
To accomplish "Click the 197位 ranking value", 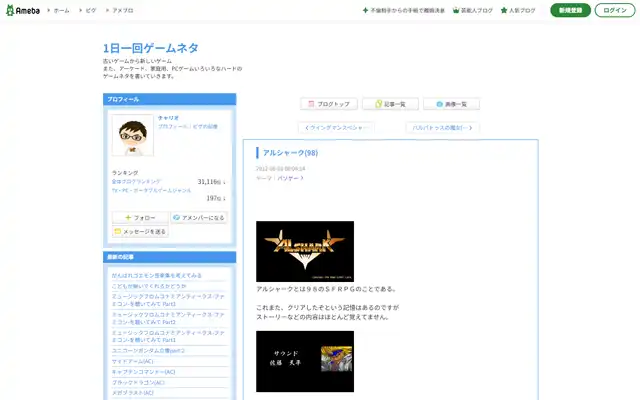I will coord(213,198).
